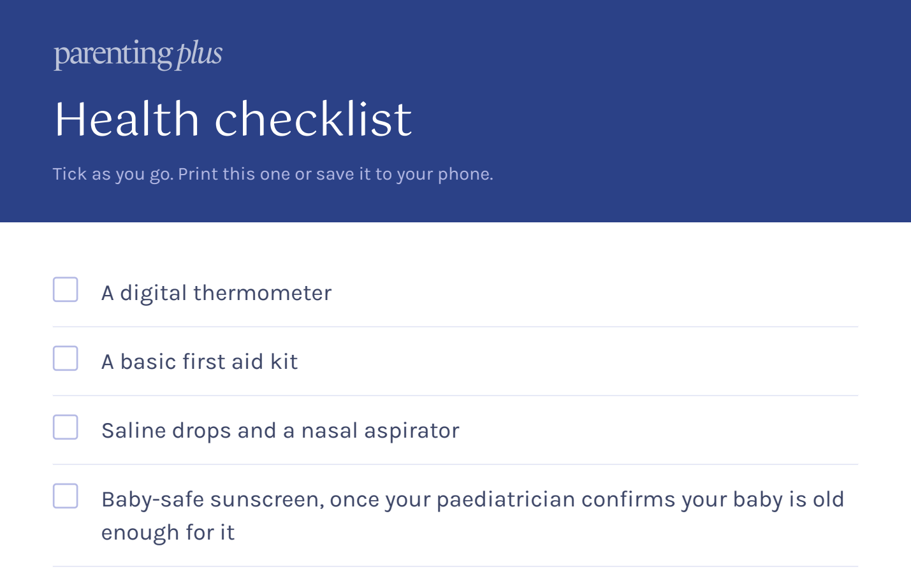Click the italic 'plus' in the logo
The width and height of the screenshot is (911, 588).
[x=200, y=55]
